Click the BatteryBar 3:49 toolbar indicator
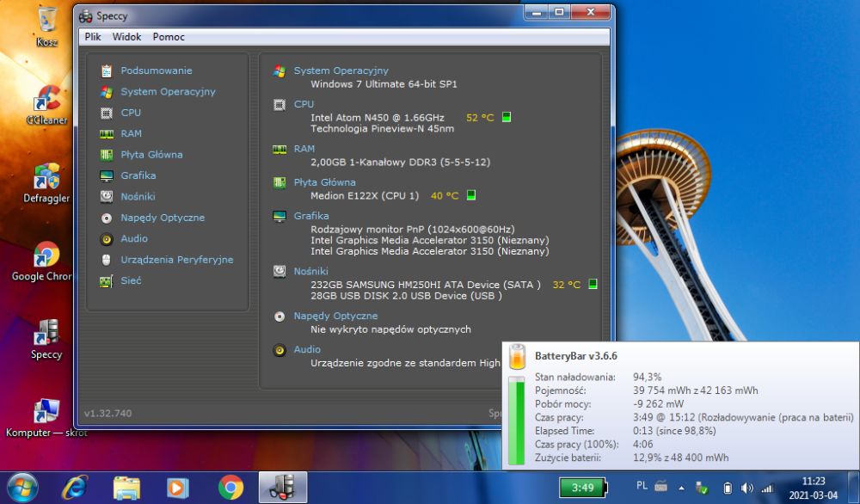The width and height of the screenshot is (860, 504). (584, 488)
